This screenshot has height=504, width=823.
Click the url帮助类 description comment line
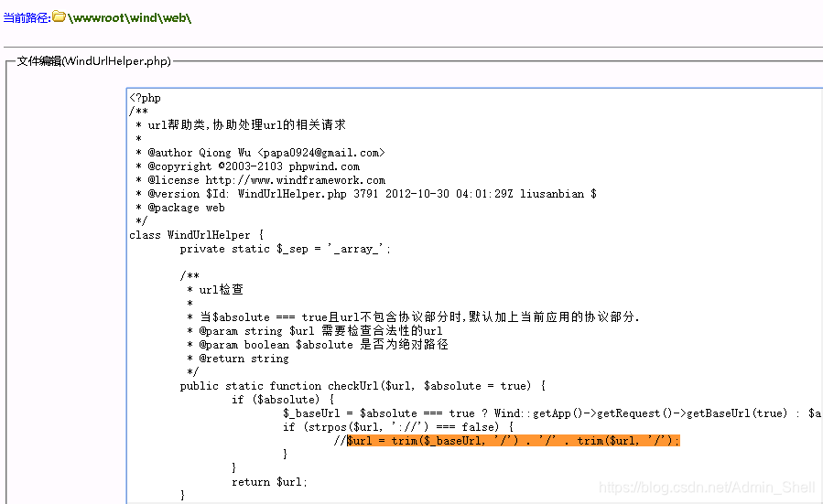pos(241,124)
